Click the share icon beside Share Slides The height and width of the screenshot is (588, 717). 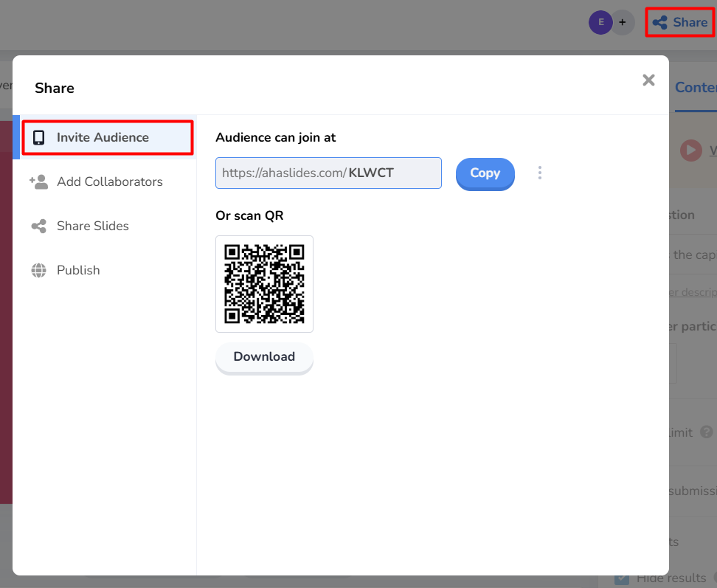(x=39, y=226)
